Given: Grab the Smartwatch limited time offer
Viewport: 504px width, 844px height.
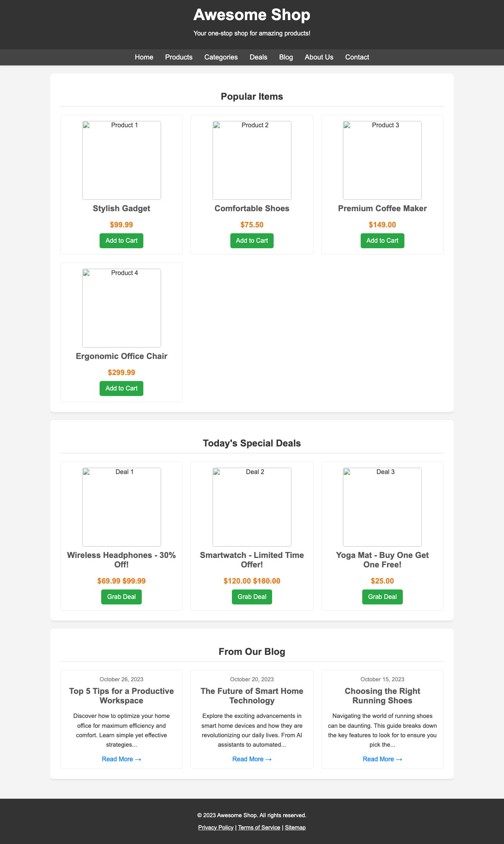Looking at the screenshot, I should coord(252,597).
